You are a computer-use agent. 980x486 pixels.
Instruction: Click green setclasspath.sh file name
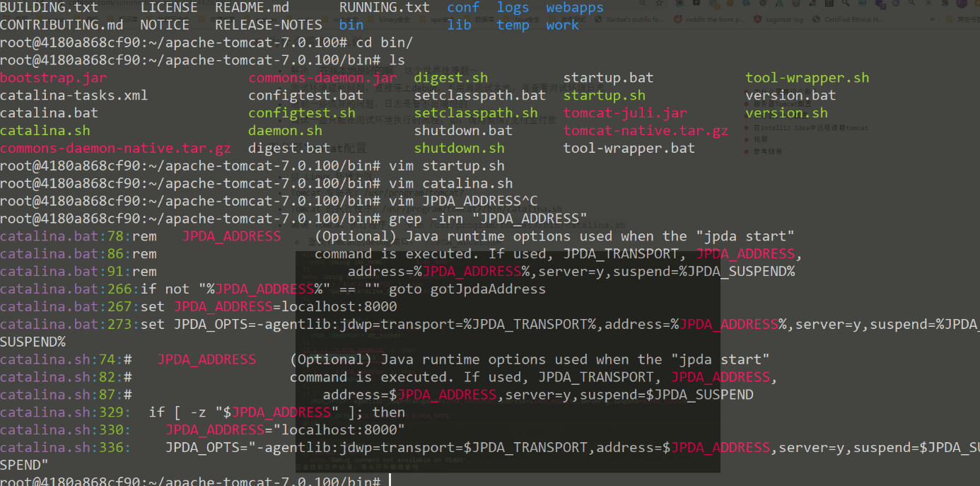pyautogui.click(x=476, y=113)
